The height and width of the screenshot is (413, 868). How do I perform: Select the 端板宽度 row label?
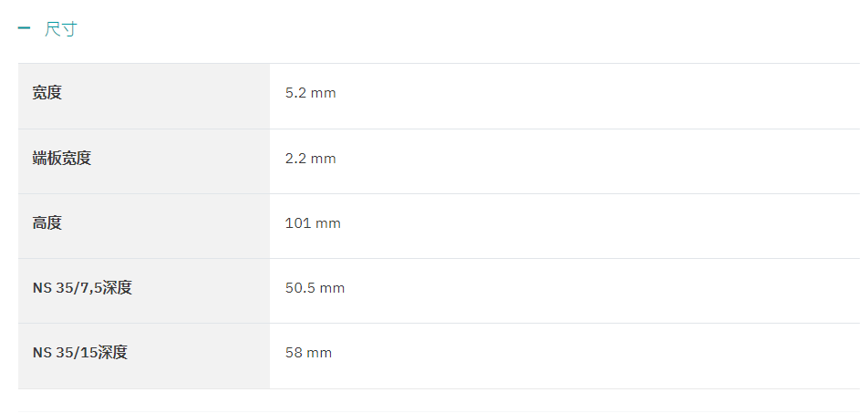point(61,159)
